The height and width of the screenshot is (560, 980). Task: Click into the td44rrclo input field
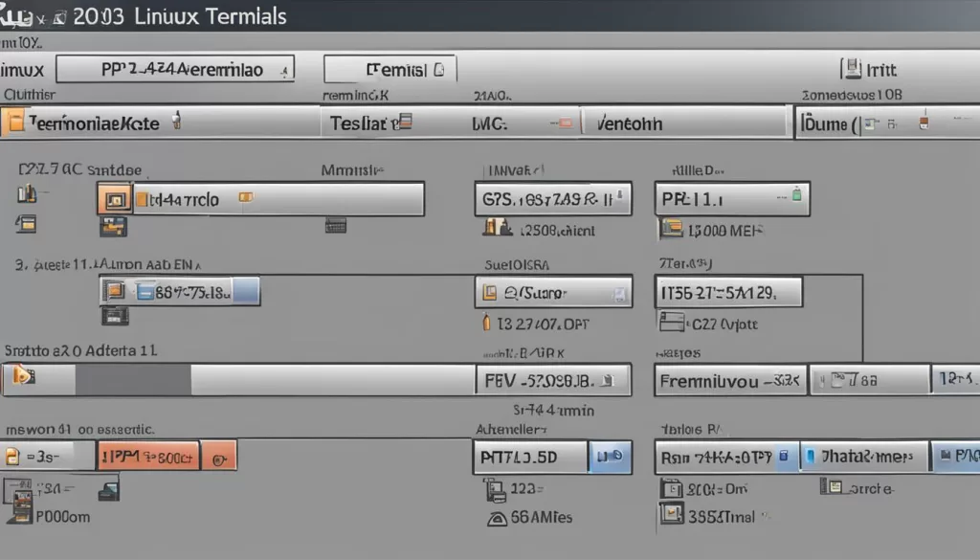point(278,199)
